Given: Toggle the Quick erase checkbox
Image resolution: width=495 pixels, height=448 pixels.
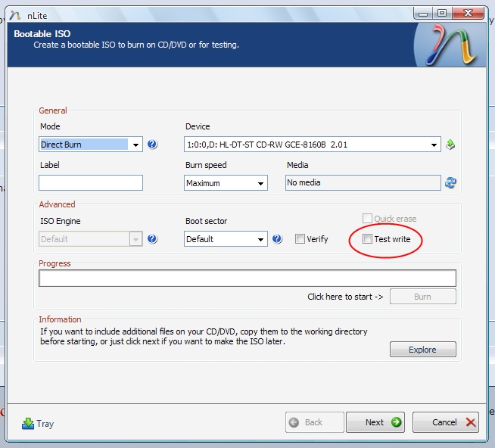Looking at the screenshot, I should tap(367, 219).
